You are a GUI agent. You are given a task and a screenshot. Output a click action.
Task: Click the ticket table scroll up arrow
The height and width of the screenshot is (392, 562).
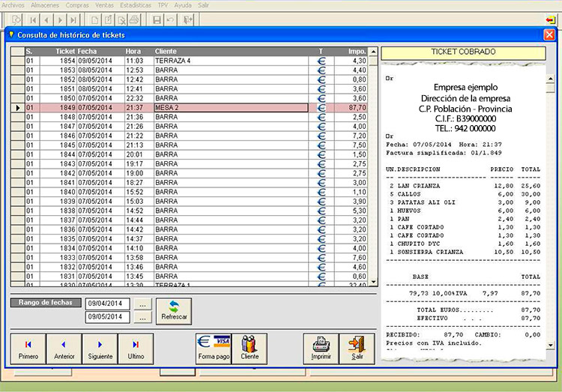pos(373,52)
